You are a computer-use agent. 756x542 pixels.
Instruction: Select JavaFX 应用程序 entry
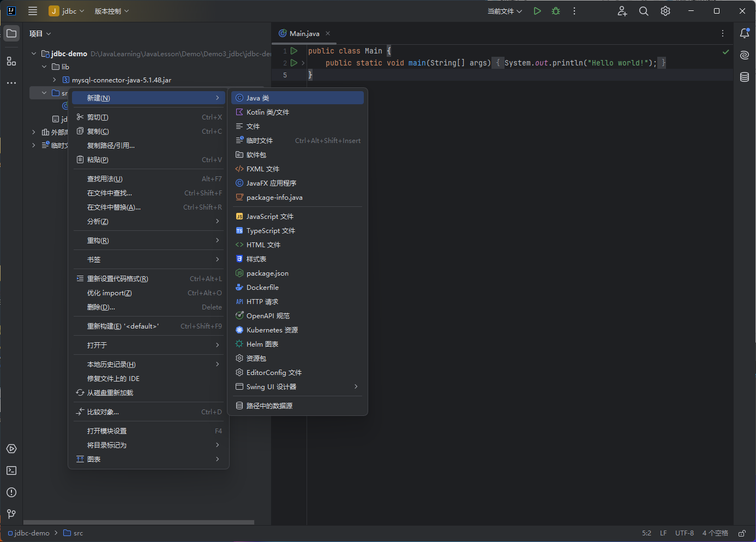pos(297,183)
